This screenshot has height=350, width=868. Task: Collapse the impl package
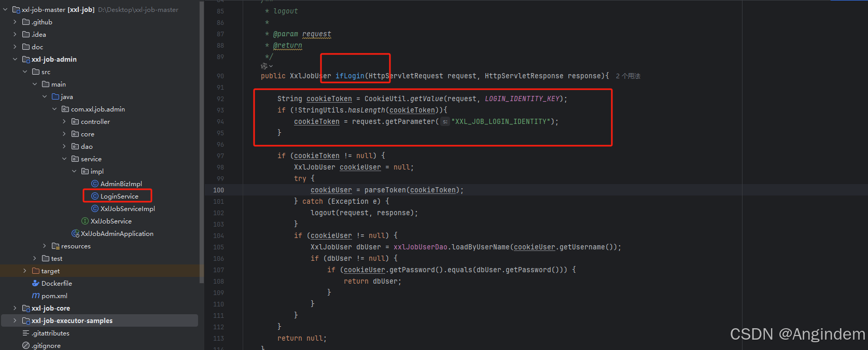(x=74, y=171)
